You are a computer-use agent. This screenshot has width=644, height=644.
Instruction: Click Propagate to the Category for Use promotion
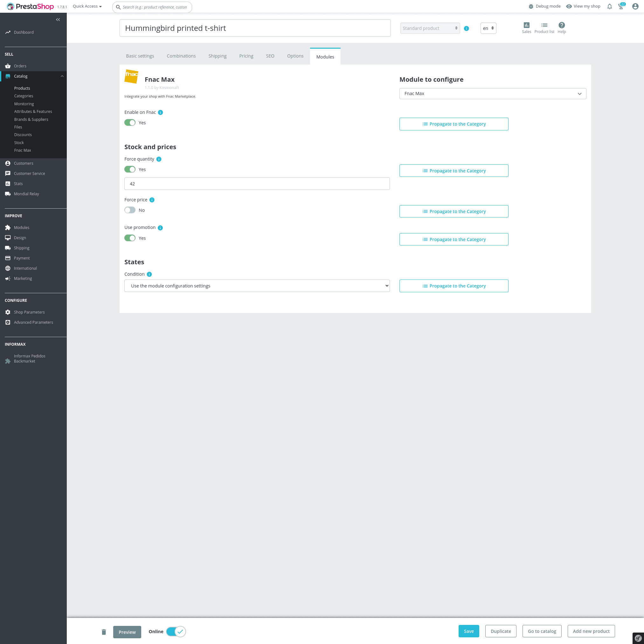click(x=453, y=239)
